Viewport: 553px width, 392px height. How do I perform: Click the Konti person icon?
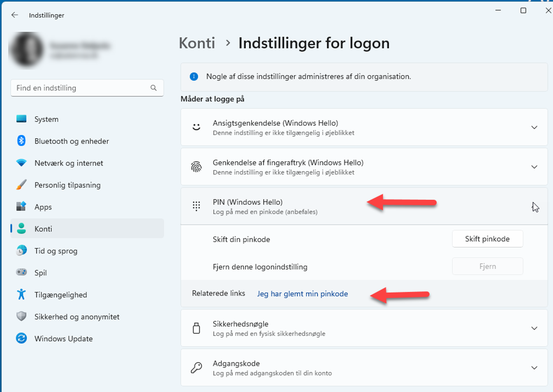(x=21, y=229)
